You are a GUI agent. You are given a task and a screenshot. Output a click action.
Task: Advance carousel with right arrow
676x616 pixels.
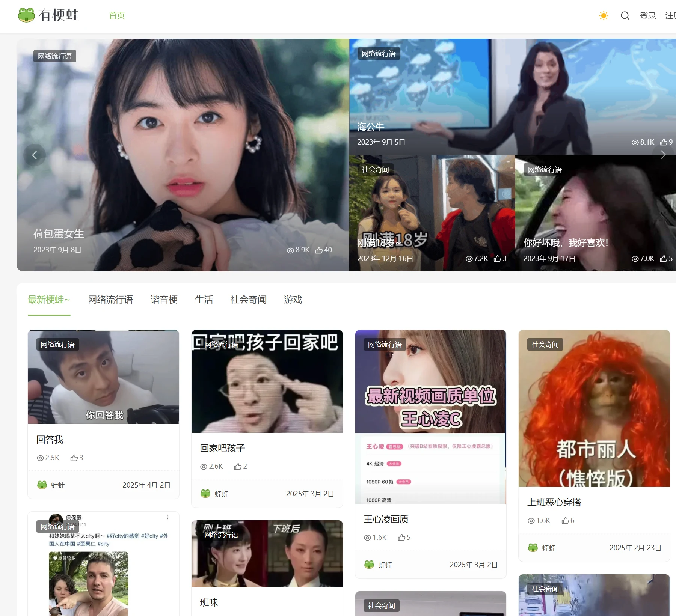[663, 155]
